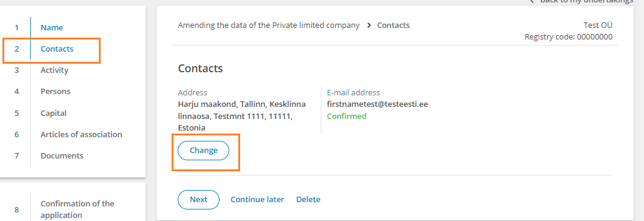Go to the Documents step
644x221 pixels.
(62, 155)
